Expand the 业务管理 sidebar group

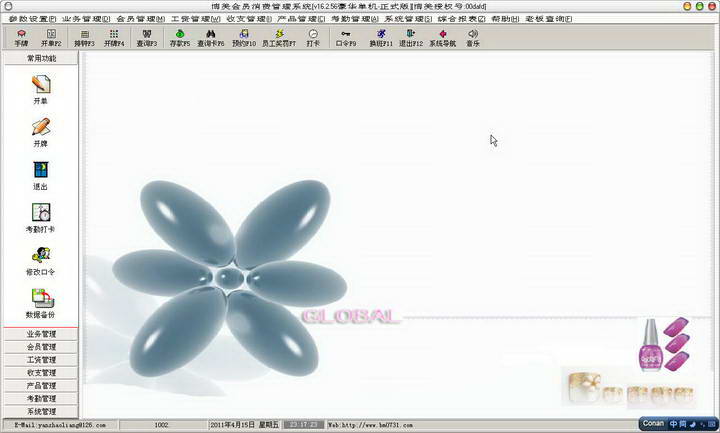[41, 334]
